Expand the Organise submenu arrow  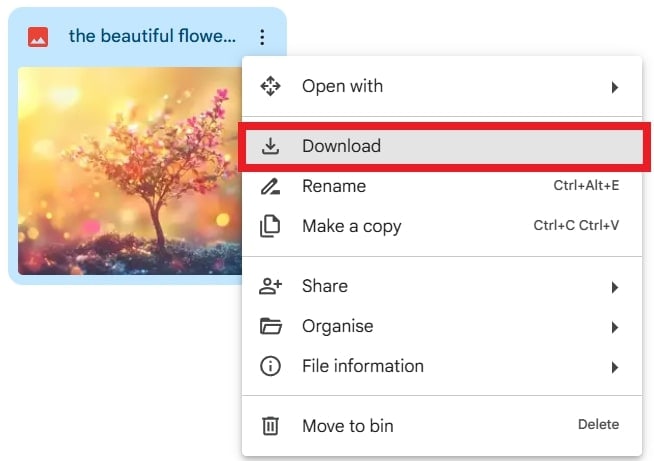615,327
